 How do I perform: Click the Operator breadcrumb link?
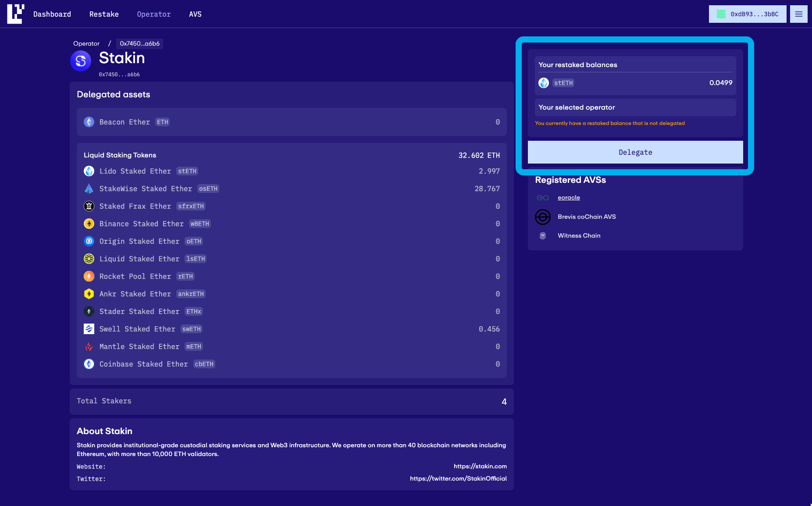(86, 43)
